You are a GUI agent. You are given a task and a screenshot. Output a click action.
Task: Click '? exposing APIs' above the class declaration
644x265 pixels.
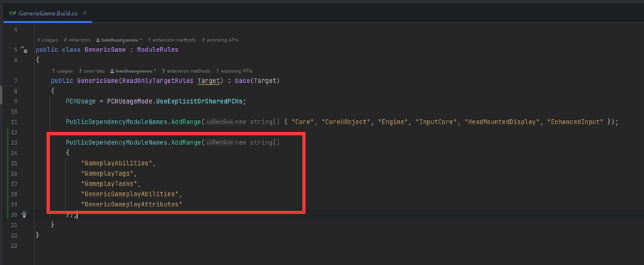220,40
